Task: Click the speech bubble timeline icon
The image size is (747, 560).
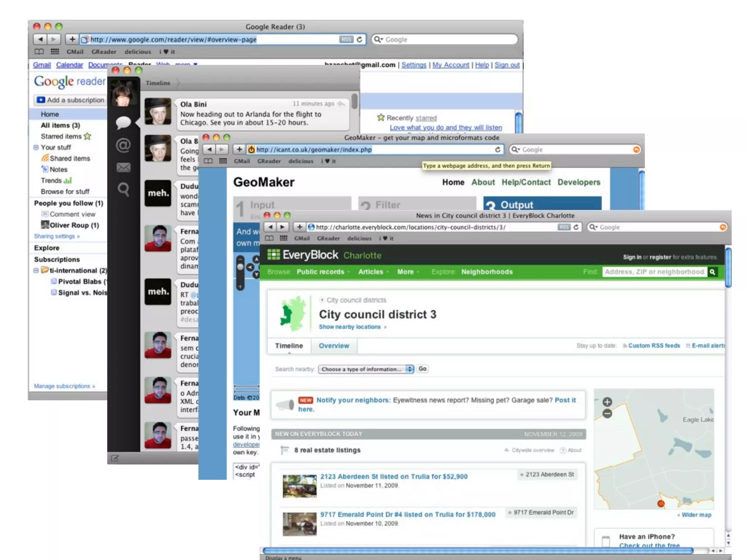Action: [123, 122]
